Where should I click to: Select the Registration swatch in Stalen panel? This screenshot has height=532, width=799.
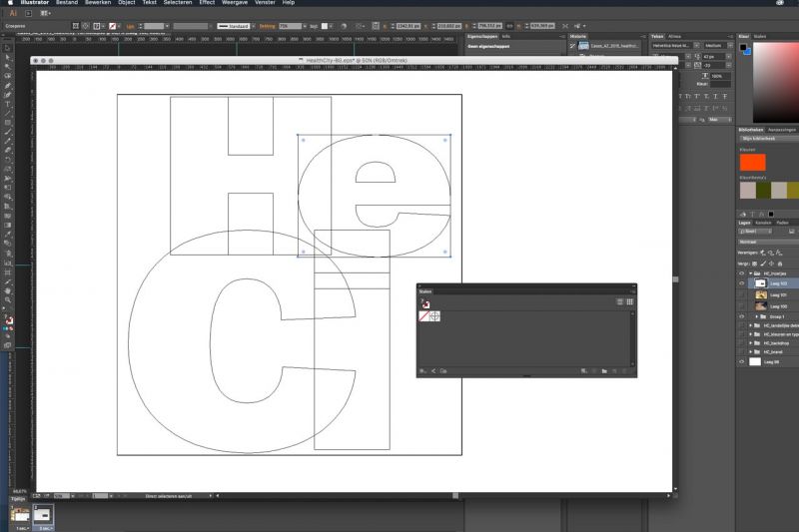click(435, 316)
